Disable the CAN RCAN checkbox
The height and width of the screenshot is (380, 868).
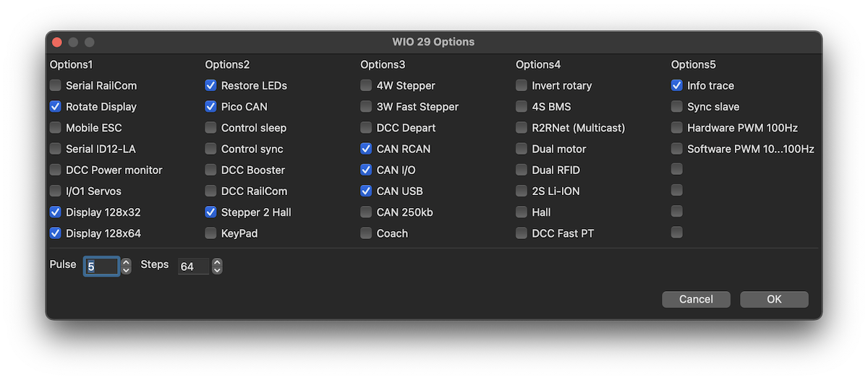(x=366, y=149)
